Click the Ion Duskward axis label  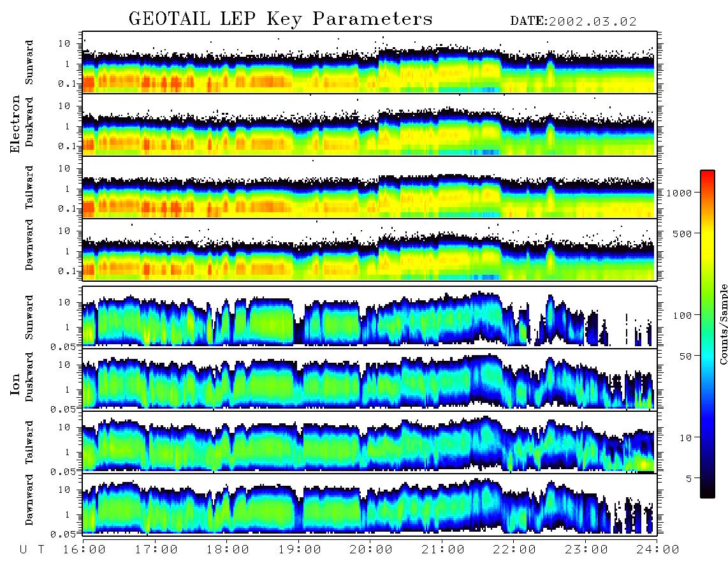tap(29, 377)
